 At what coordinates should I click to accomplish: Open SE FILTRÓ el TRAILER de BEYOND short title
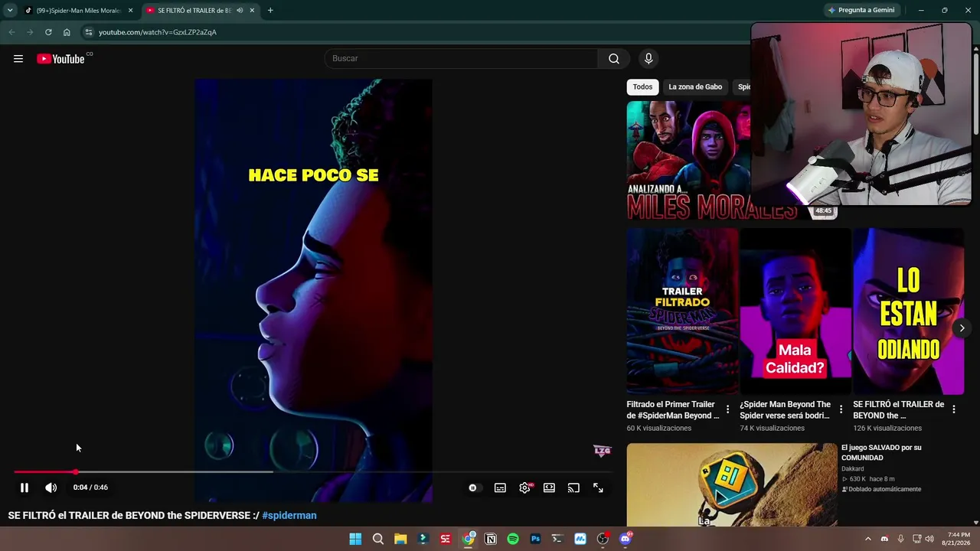[899, 409]
